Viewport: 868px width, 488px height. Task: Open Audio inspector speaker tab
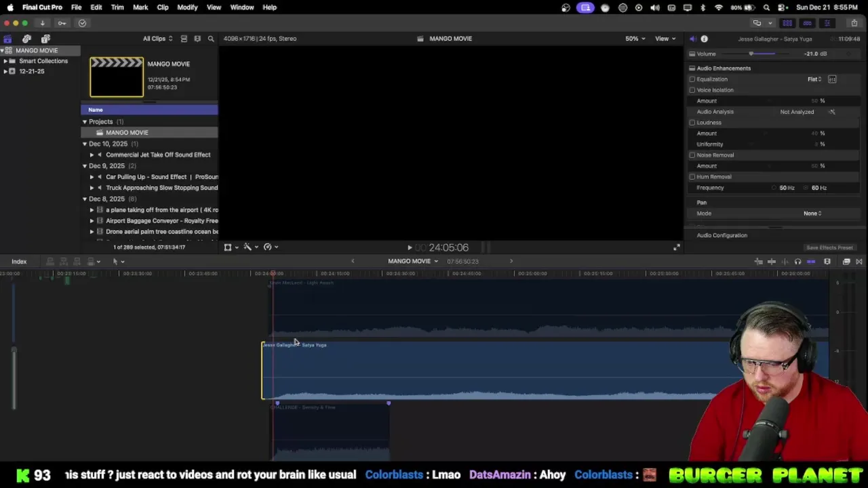click(692, 39)
